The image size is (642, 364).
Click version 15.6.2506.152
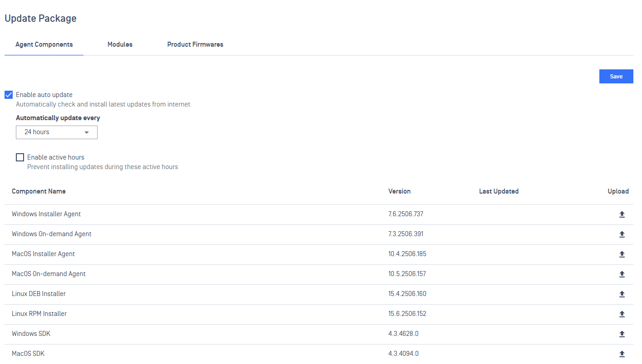(407, 314)
